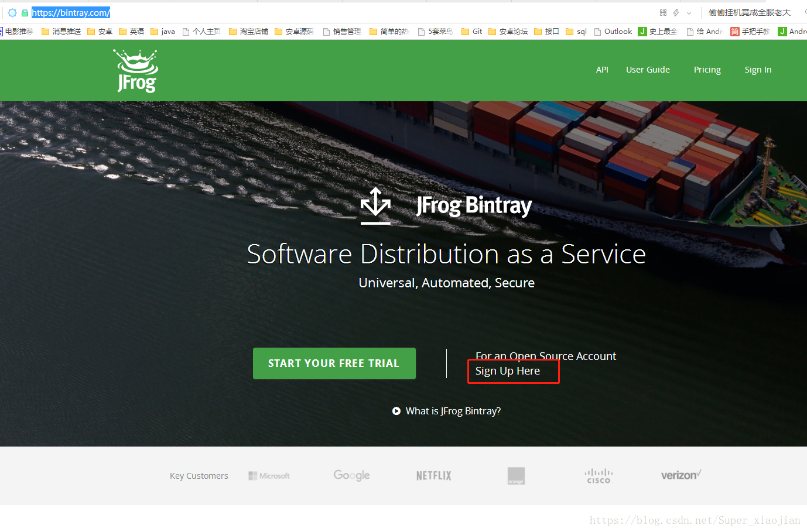Click the Software Distribution as a Service headline
This screenshot has width=807, height=532.
coord(446,254)
